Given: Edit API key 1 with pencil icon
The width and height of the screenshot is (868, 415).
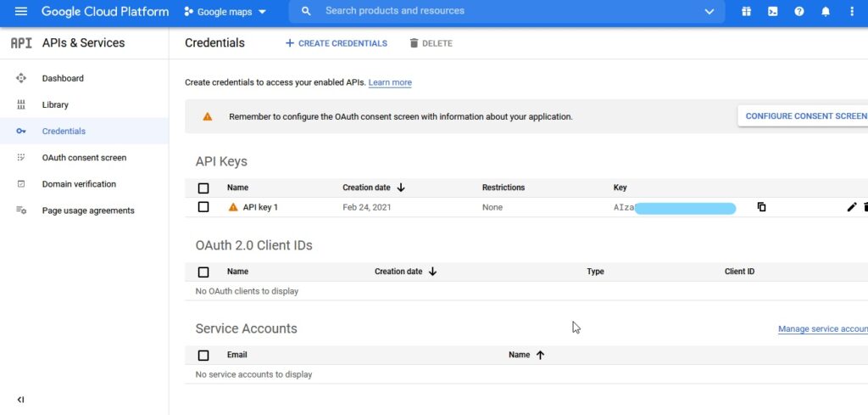Looking at the screenshot, I should [x=852, y=207].
